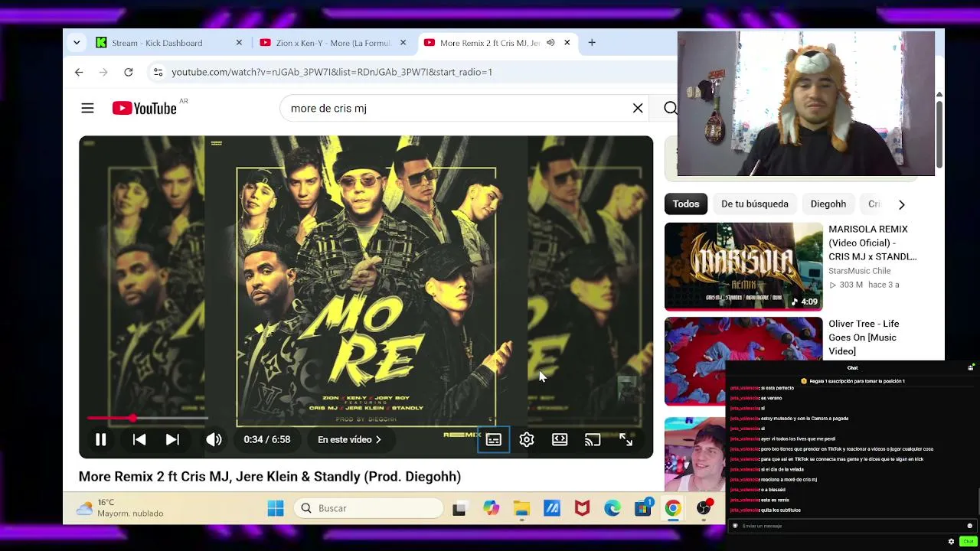Select the 'Diegohh' filter chip
Screen dimensions: 980x551
(x=828, y=204)
